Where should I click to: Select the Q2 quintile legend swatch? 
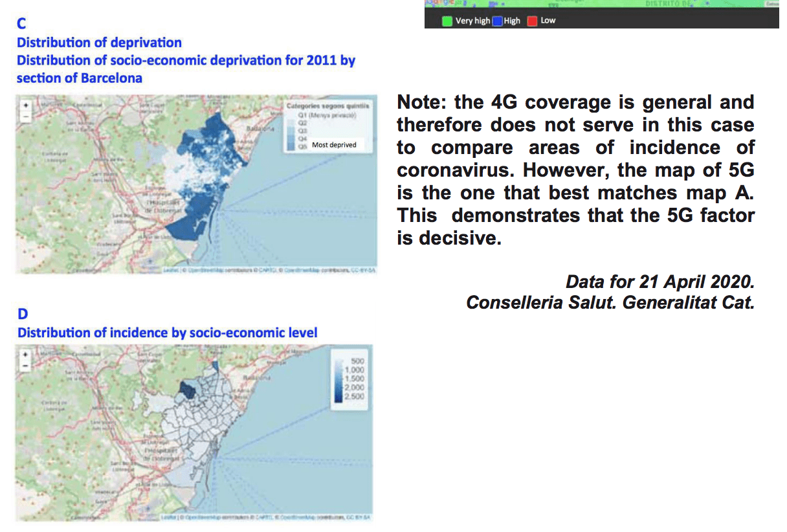pos(291,122)
